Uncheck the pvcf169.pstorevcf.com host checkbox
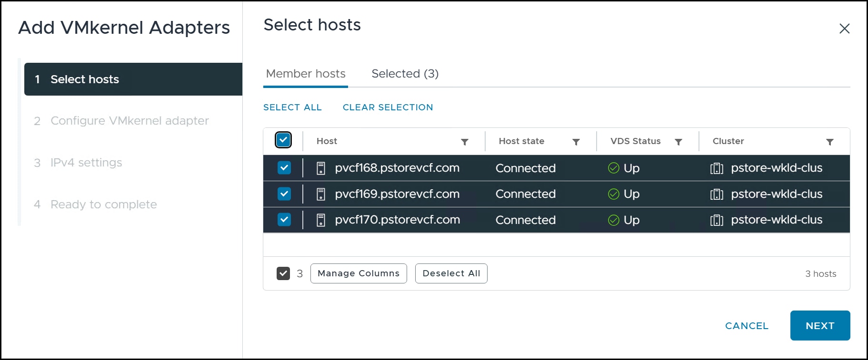The height and width of the screenshot is (360, 868). 284,194
